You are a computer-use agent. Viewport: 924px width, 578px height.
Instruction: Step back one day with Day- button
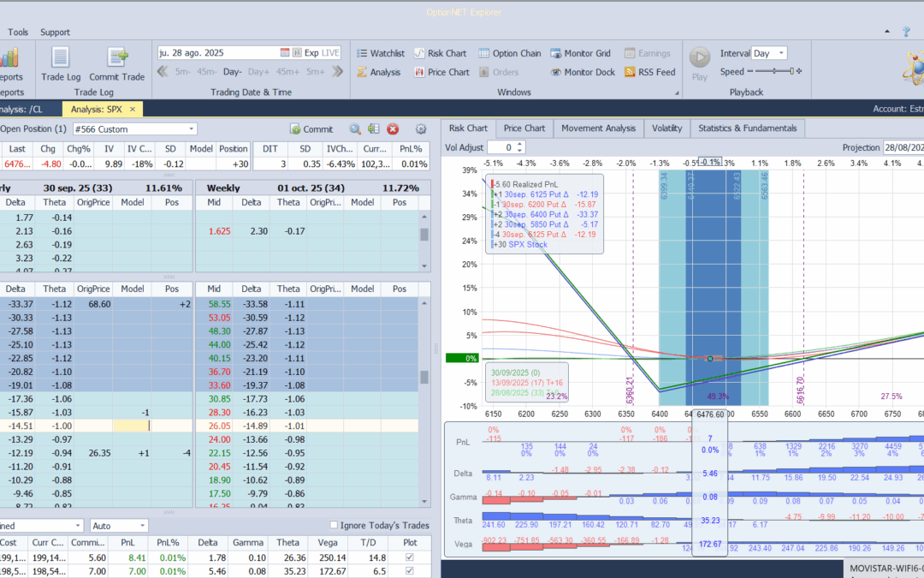(x=233, y=73)
